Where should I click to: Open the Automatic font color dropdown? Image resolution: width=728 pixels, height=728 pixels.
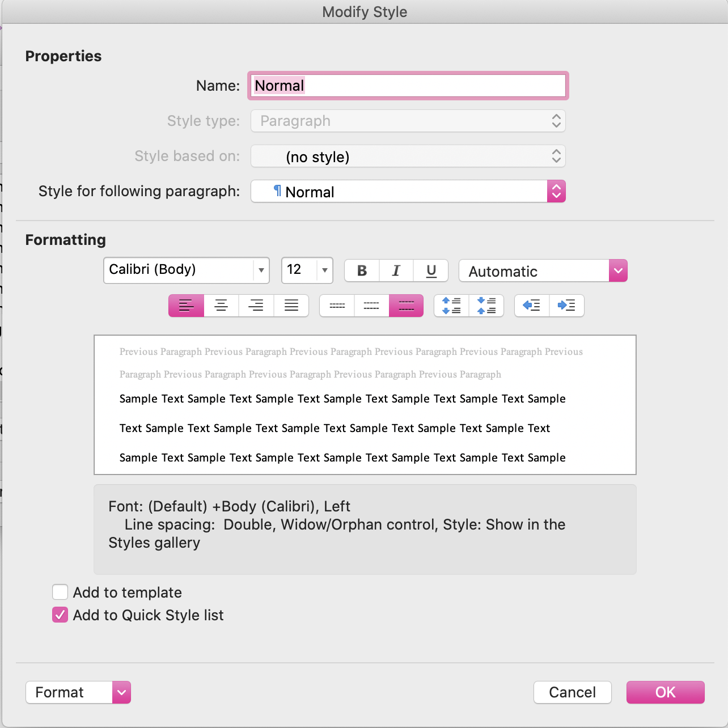(618, 271)
